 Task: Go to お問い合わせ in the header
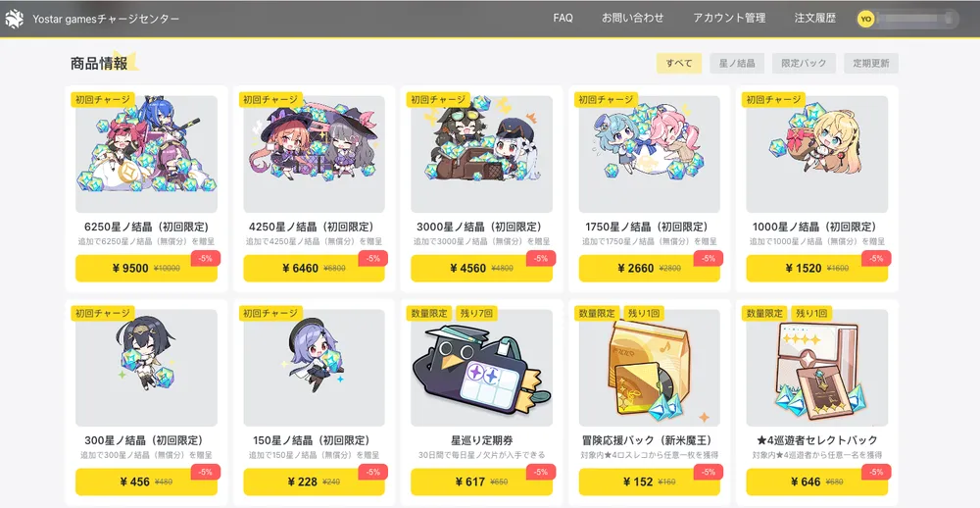[x=632, y=18]
